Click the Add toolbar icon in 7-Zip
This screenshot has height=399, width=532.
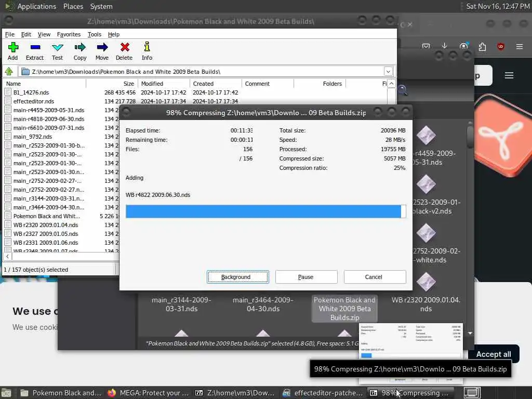tap(13, 51)
